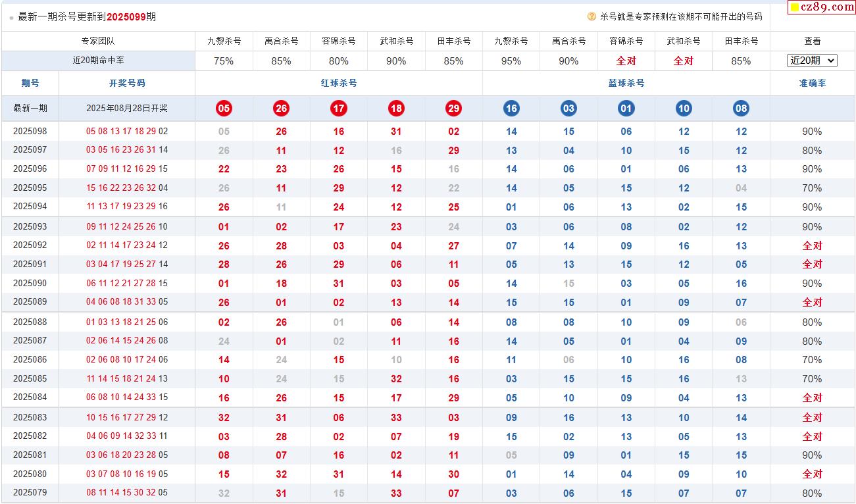The height and width of the screenshot is (504, 856).
Task: Click period number 2025097
Action: (x=30, y=150)
